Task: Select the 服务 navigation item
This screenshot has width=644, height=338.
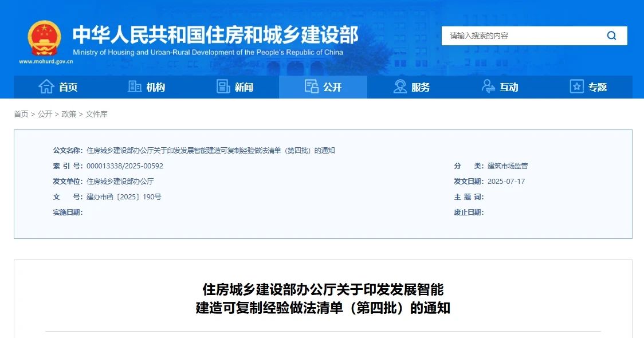Action: (x=421, y=87)
